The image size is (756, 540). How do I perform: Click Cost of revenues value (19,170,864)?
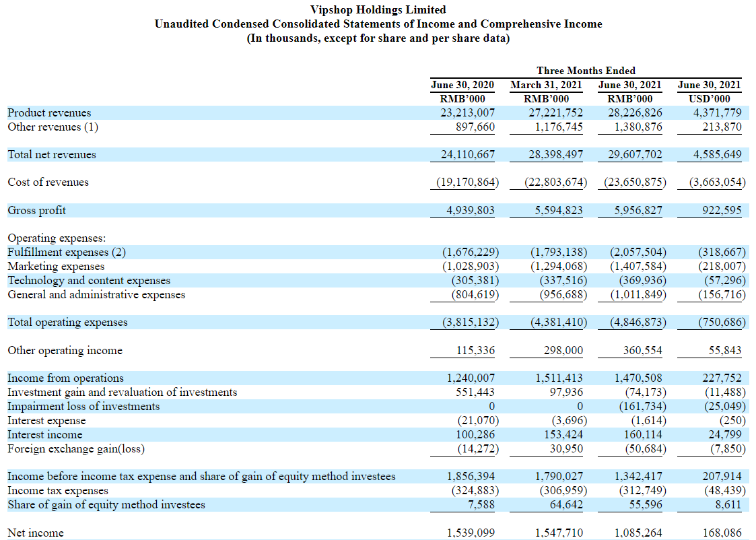[468, 182]
